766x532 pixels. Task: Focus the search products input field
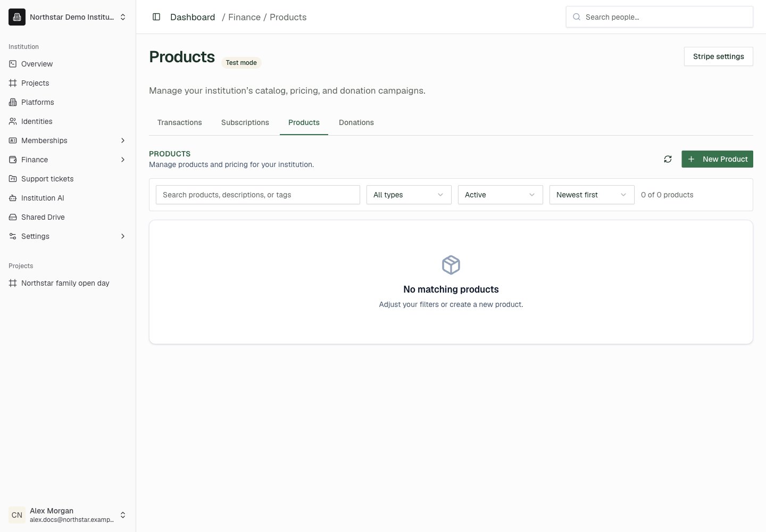[258, 195]
